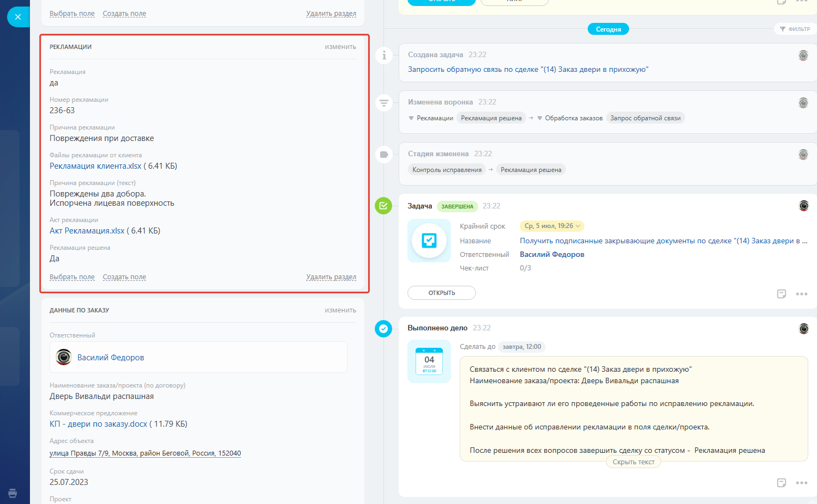Click изменить in Данные по заказу header
This screenshot has width=817, height=504.
coord(340,310)
